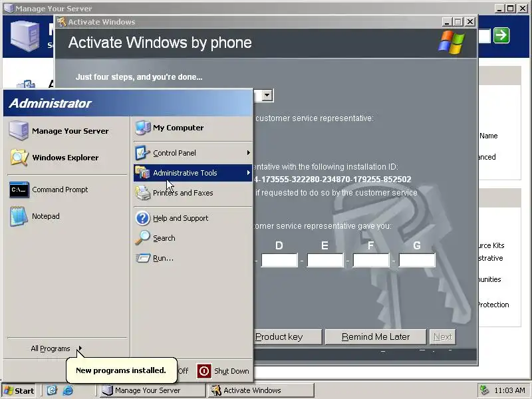Click the Product key button
The height and width of the screenshot is (399, 532).
pos(287,337)
